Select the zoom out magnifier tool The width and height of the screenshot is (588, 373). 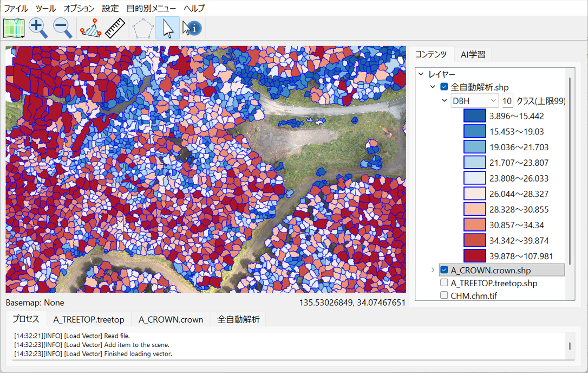click(x=62, y=28)
